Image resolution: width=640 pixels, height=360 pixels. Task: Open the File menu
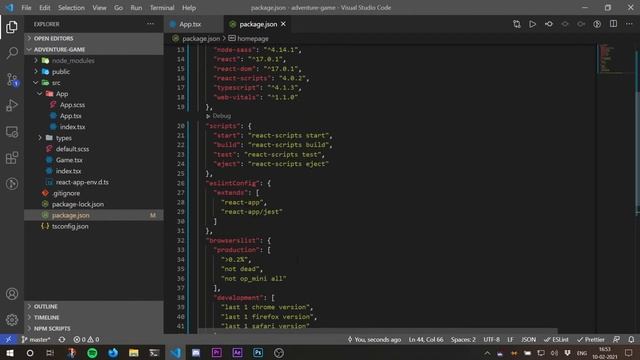coord(26,8)
